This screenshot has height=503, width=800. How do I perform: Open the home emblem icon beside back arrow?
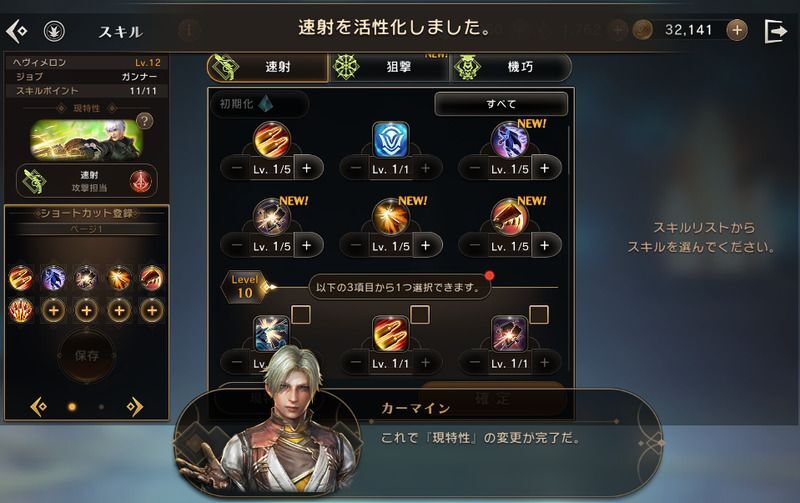54,31
